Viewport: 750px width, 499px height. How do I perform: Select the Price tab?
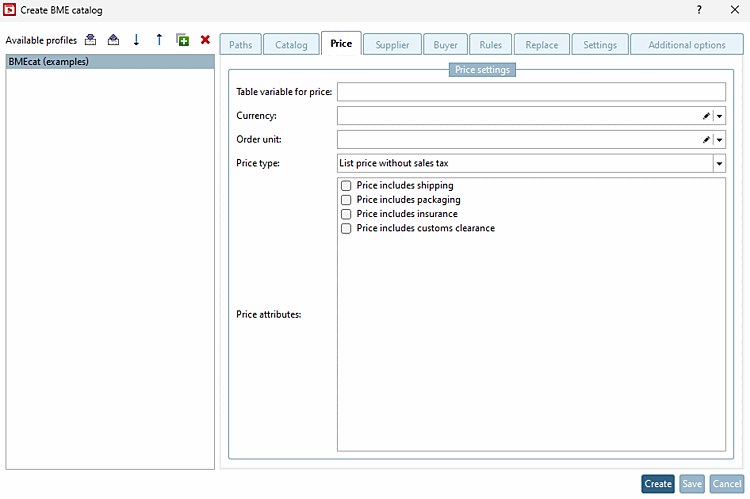click(341, 44)
